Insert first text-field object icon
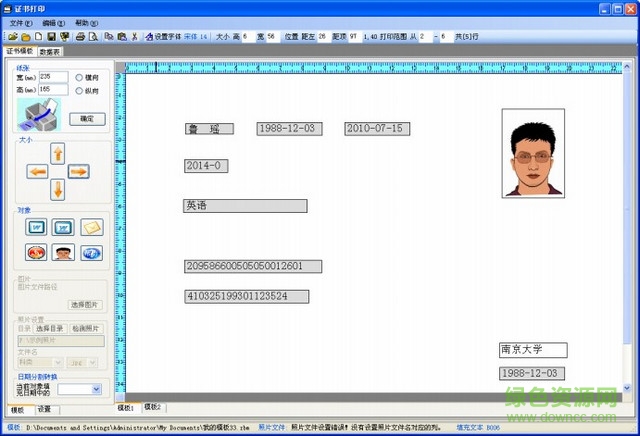Image resolution: width=640 pixels, height=436 pixels. point(36,227)
